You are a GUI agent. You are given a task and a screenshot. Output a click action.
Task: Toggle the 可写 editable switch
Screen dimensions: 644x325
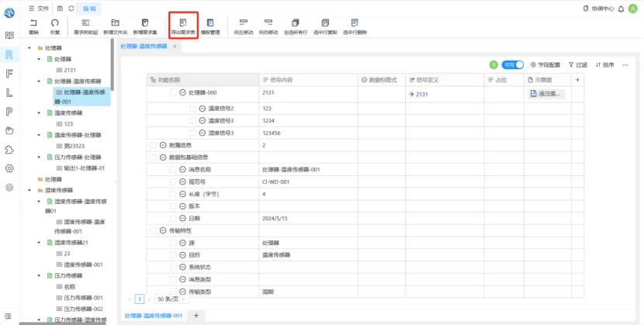point(513,65)
